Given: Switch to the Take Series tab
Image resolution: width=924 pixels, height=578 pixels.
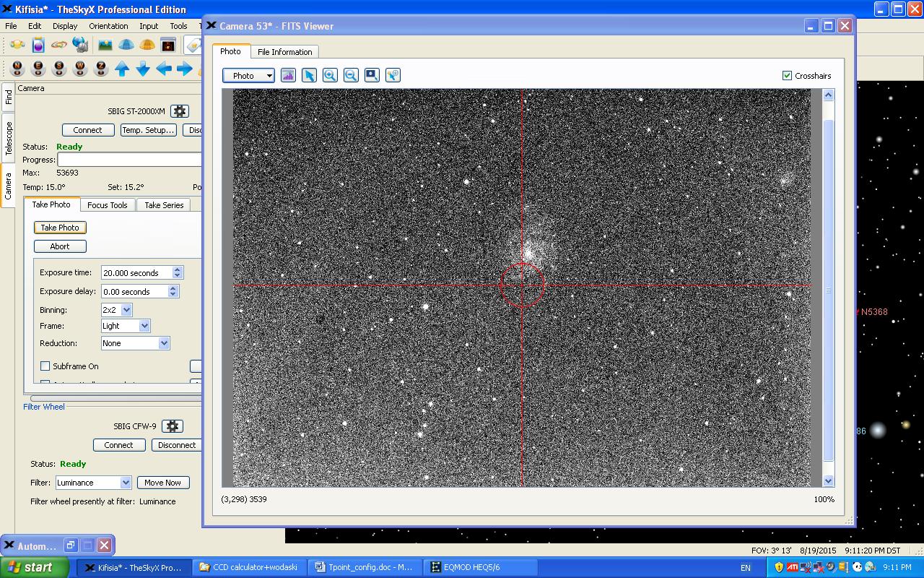Looking at the screenshot, I should pos(164,205).
